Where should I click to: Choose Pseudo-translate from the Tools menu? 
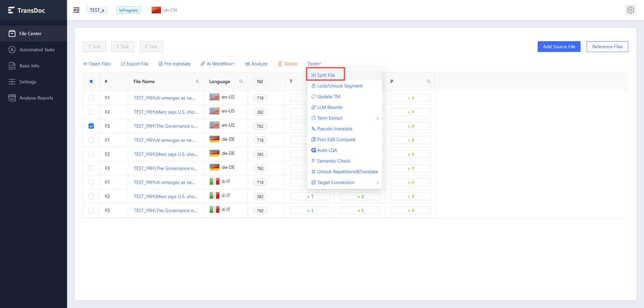(344, 129)
